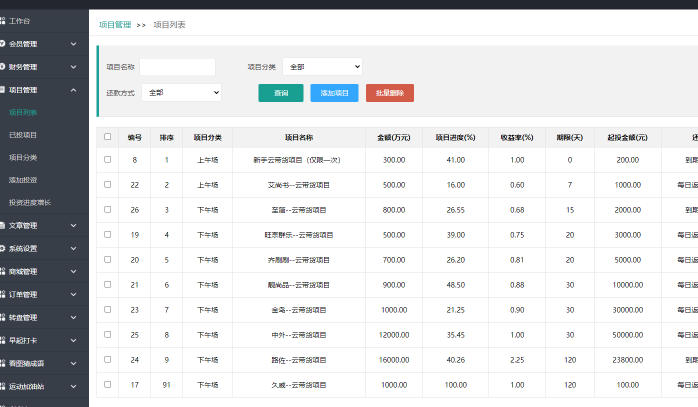Click the 转盘管理 sidebar icon

[4, 317]
